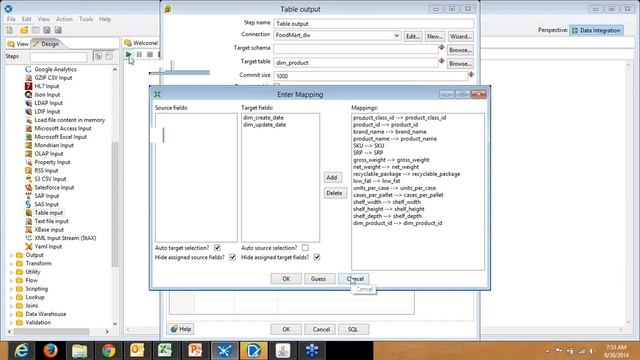Expand the Flow folder in steps tree
The height and width of the screenshot is (360, 640).
[11, 280]
